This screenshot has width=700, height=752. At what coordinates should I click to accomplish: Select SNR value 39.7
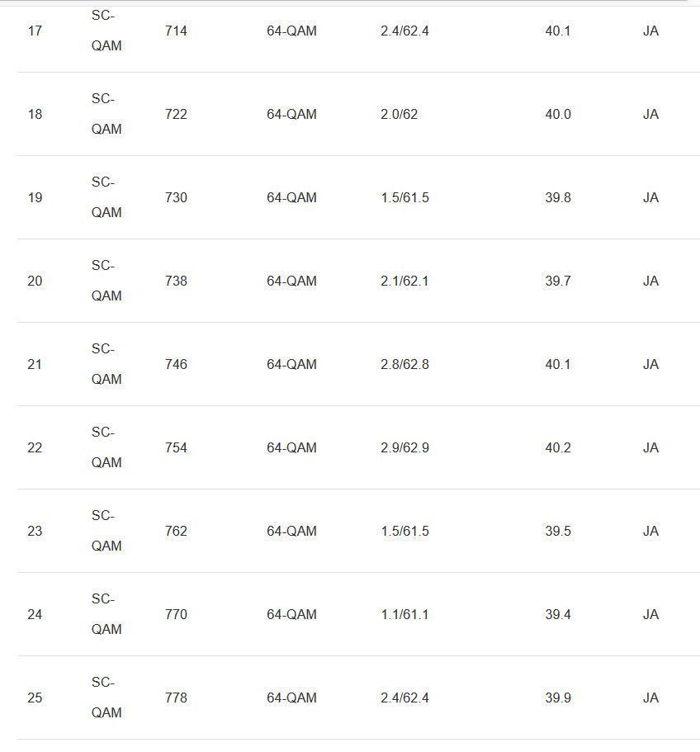coord(557,281)
